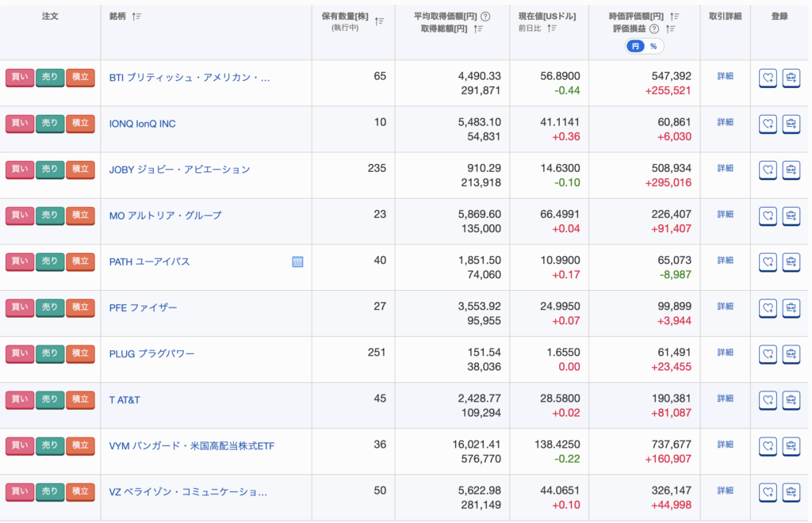The width and height of the screenshot is (812, 523).
Task: Favorite VYM using the heart icon
Action: coord(768,446)
